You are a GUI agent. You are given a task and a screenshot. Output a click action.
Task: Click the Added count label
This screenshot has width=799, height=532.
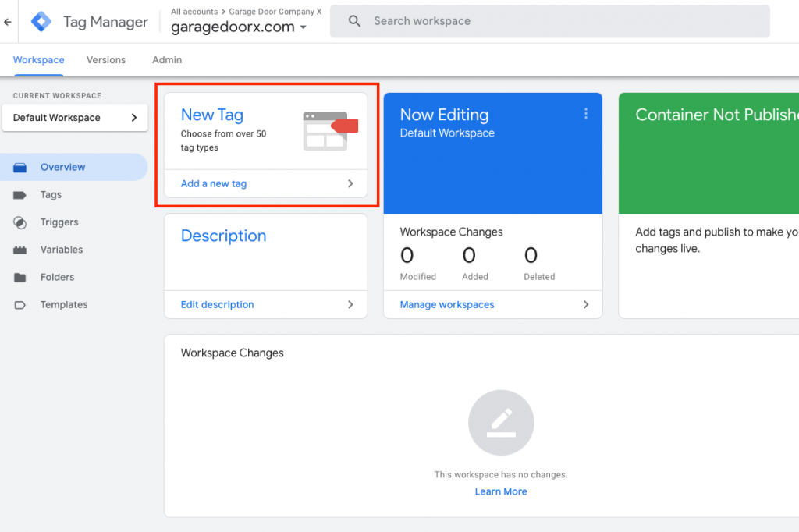pos(475,277)
